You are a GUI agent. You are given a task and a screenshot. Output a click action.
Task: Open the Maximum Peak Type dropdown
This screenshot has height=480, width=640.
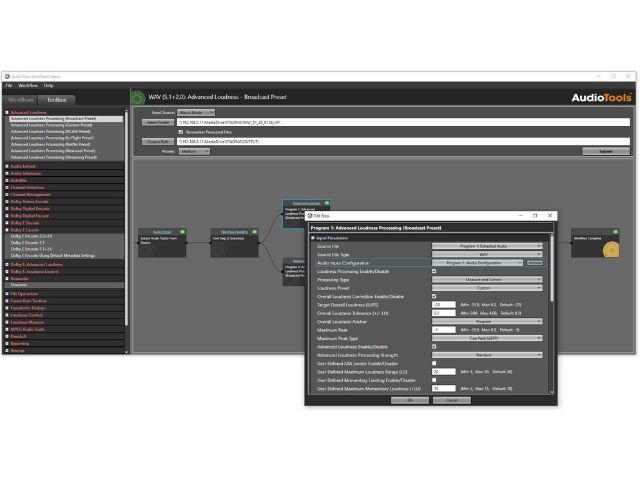tap(487, 338)
